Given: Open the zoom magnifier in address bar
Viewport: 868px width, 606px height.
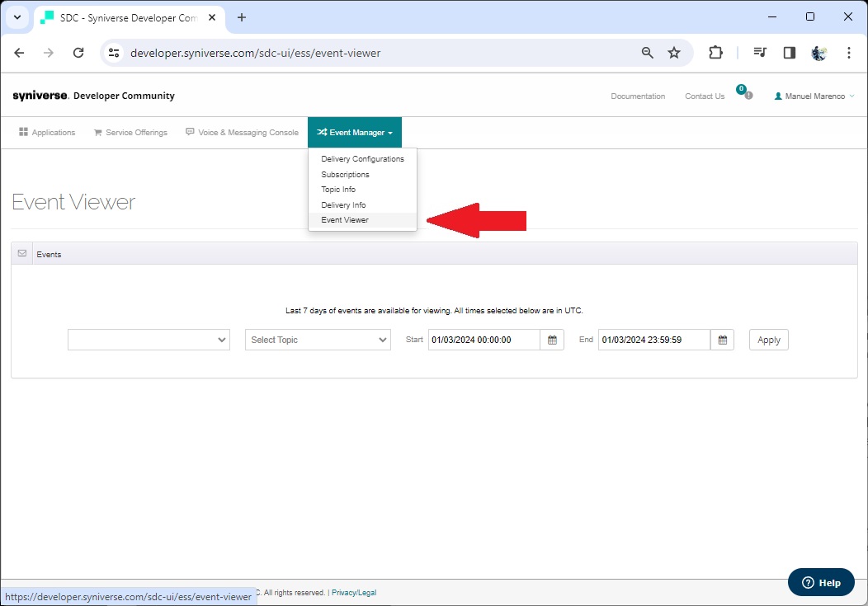Looking at the screenshot, I should (x=647, y=53).
